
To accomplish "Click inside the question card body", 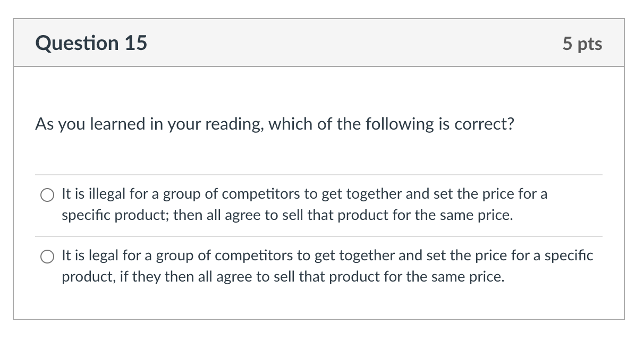I will [x=319, y=154].
